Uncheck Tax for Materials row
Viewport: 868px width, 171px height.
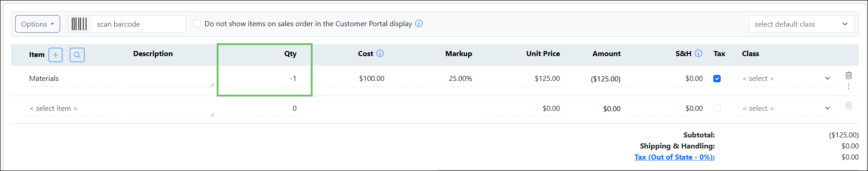tap(717, 79)
